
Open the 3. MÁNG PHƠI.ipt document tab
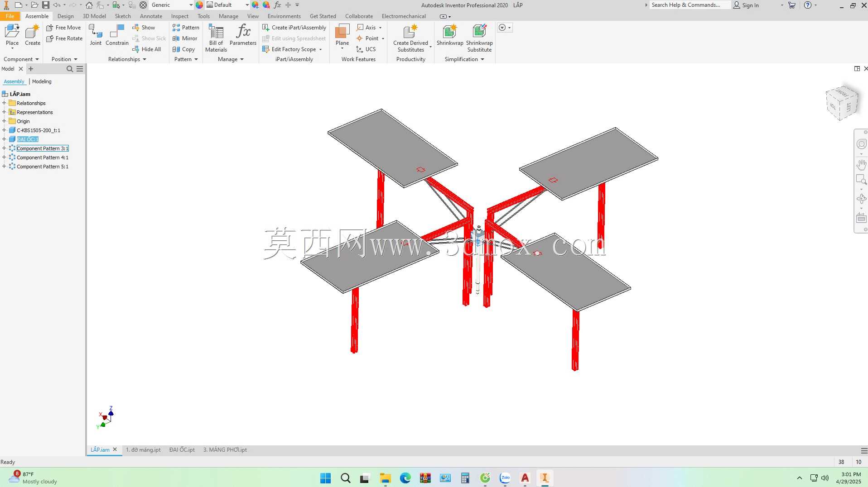coord(225,450)
